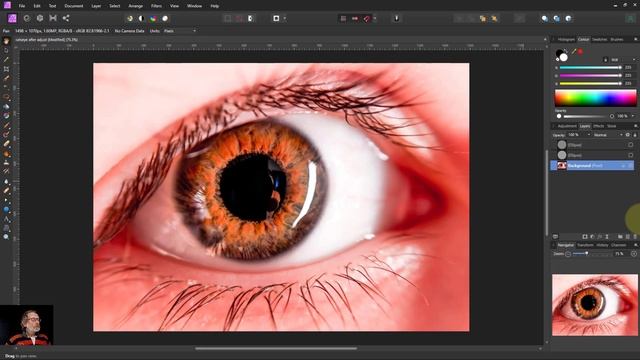The image size is (640, 360).
Task: Switch to the Histogram tab
Action: click(x=566, y=40)
